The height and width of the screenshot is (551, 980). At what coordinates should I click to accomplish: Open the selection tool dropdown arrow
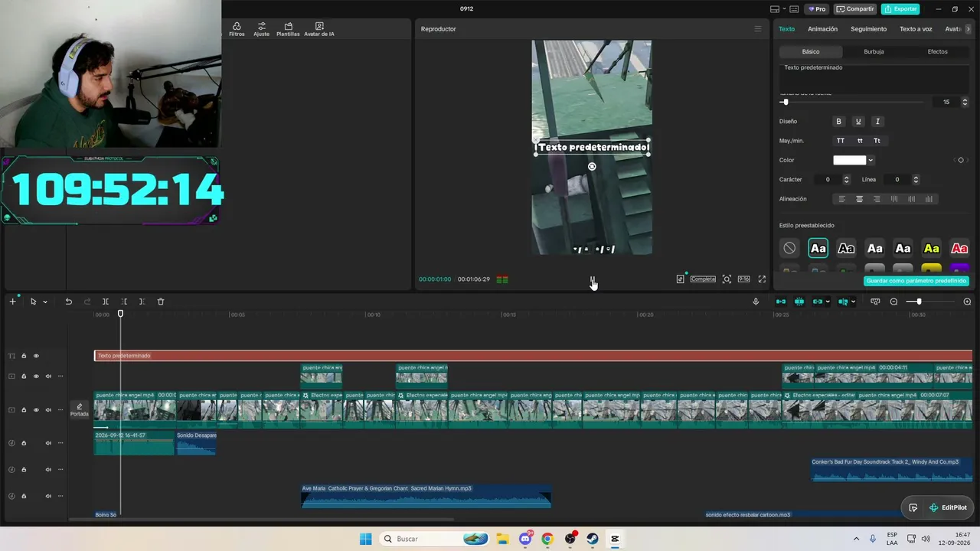click(44, 302)
